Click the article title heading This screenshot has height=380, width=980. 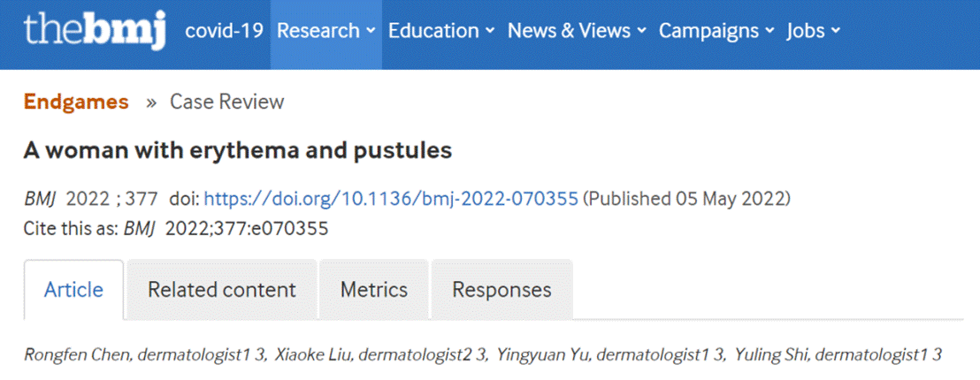pyautogui.click(x=238, y=150)
